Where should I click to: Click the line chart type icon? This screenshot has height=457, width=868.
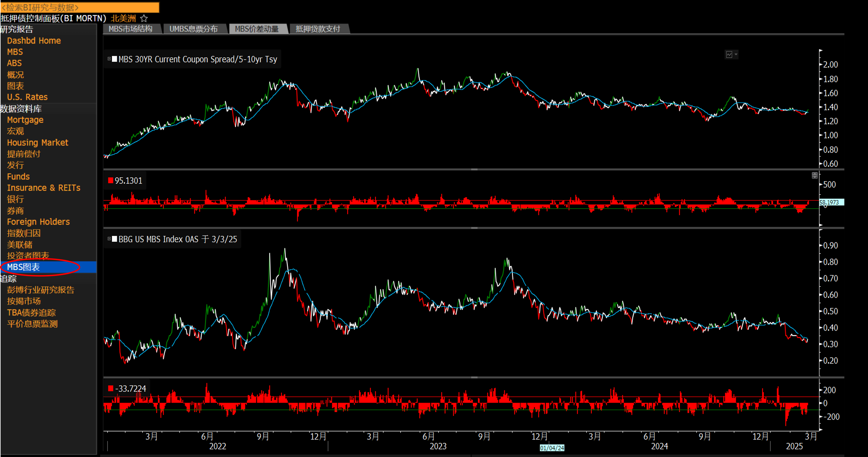pyautogui.click(x=729, y=55)
